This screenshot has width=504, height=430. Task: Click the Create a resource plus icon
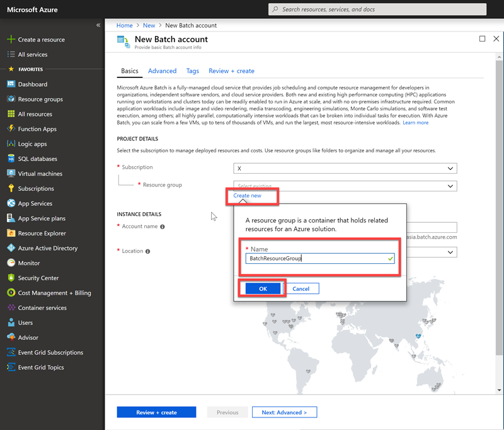[11, 39]
